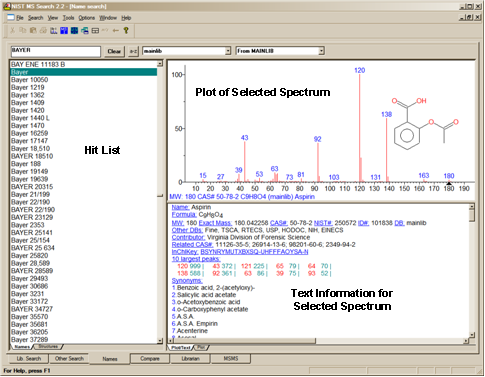Click text pane vertical scrollbar up arrow
This screenshot has height=377, width=485.
(x=472, y=207)
